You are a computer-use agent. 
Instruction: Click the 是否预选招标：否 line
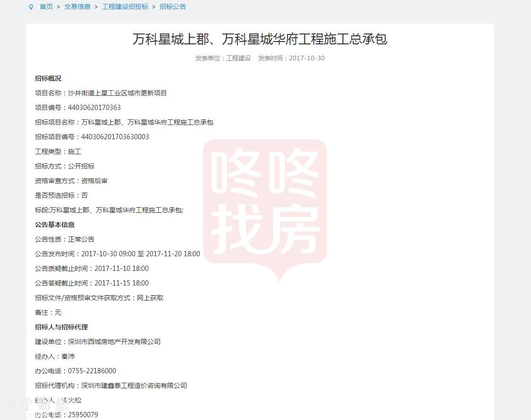[61, 195]
